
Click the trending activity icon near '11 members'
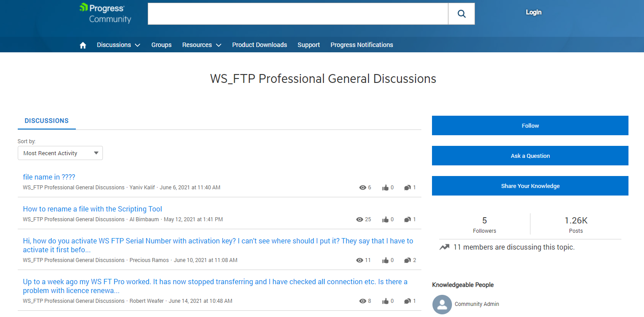(x=444, y=247)
